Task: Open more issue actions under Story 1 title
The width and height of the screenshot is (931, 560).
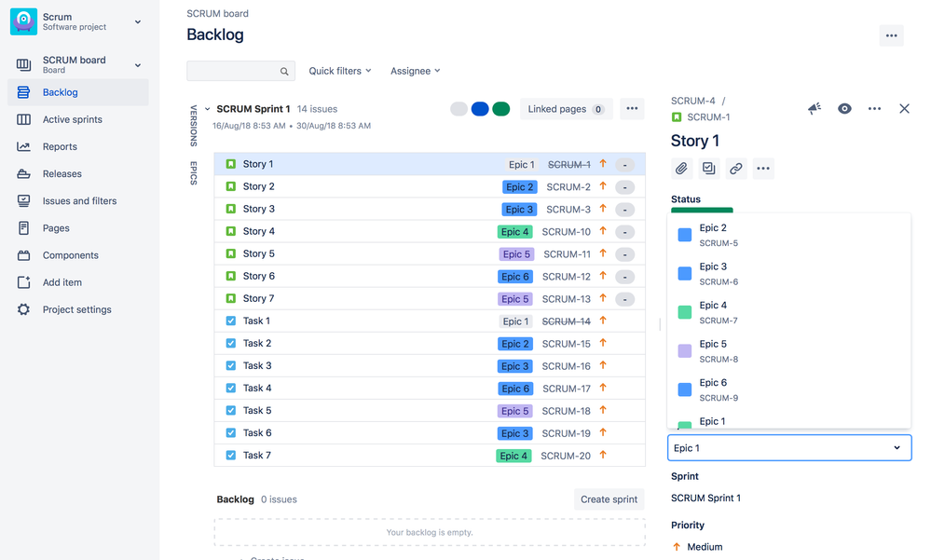Action: tap(763, 169)
